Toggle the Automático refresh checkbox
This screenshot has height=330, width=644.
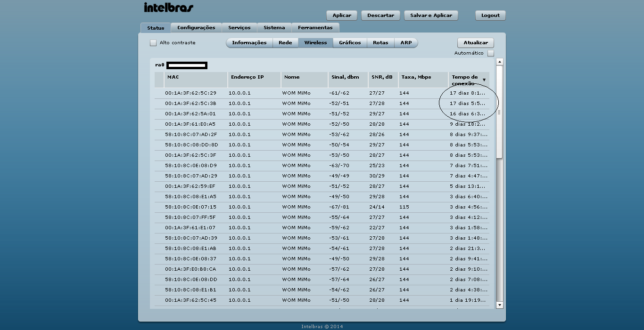491,53
